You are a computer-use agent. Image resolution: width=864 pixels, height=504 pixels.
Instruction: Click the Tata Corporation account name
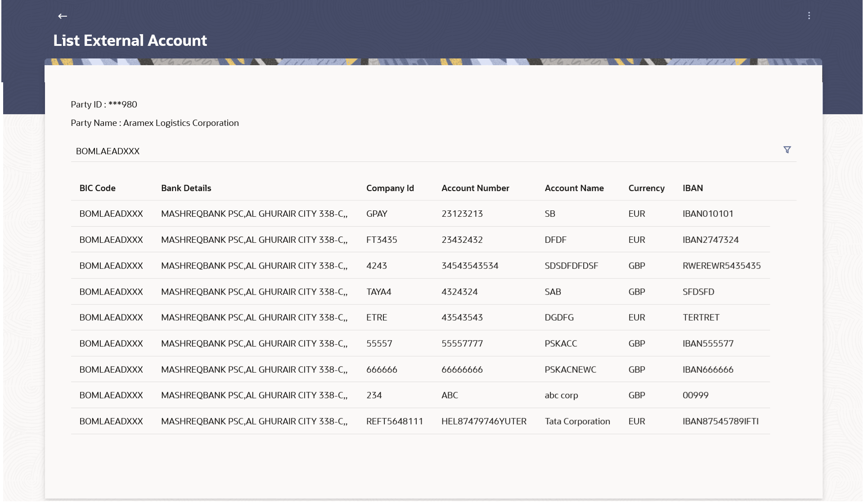(577, 421)
